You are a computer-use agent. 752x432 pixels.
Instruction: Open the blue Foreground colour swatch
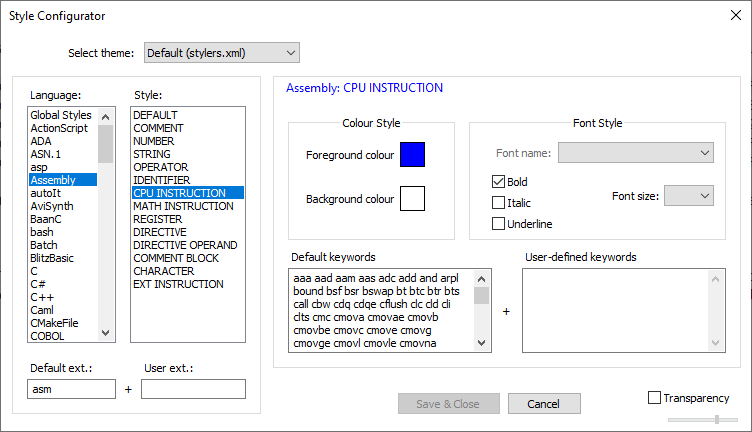click(x=412, y=154)
